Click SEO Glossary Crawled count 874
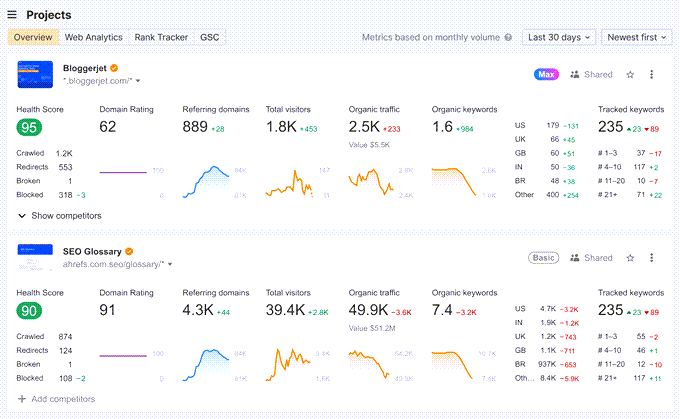This screenshot has width=680, height=419. [x=65, y=337]
